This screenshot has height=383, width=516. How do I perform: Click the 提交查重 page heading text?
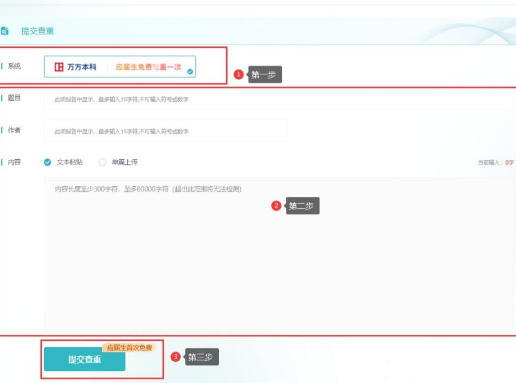pos(37,31)
